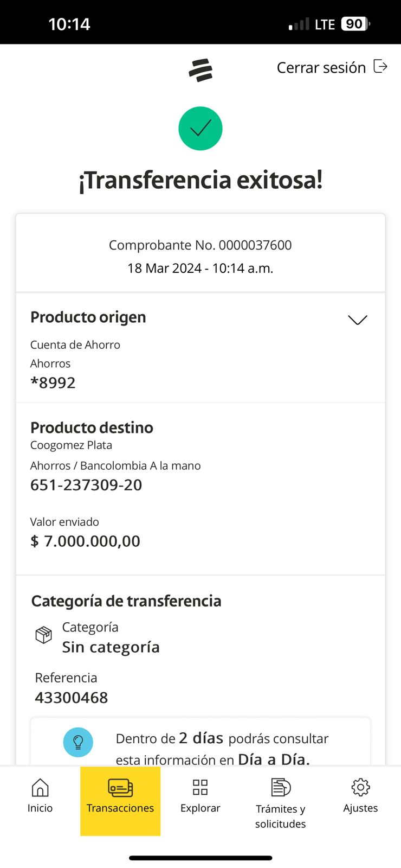This screenshot has height=868, width=401.
Task: Open the Transacciones tab
Action: tap(120, 801)
